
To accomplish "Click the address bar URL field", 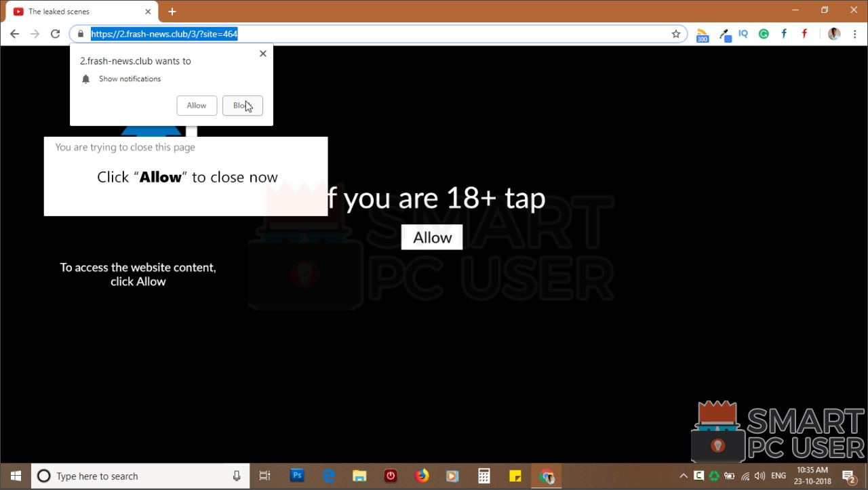I will tap(380, 34).
